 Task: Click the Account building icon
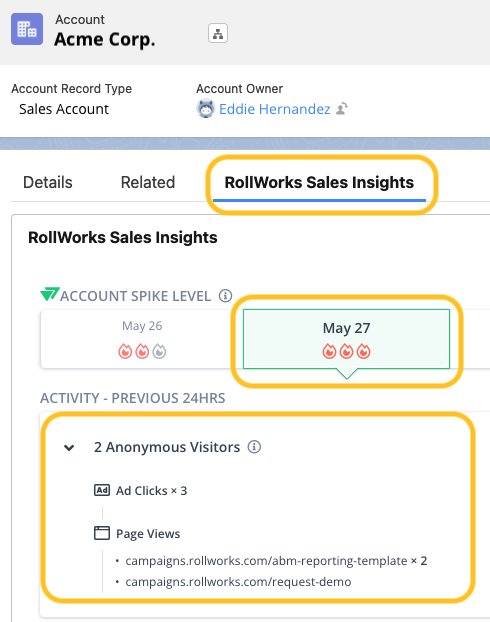(x=27, y=29)
